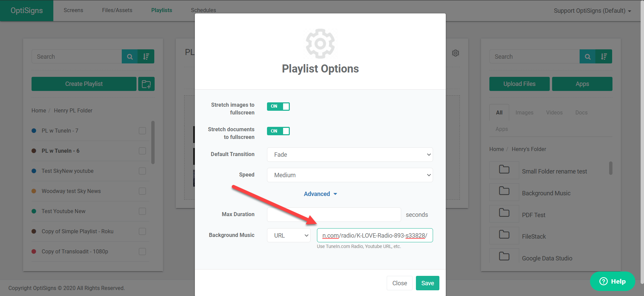Save the playlist options
The image size is (644, 296).
[x=427, y=283]
